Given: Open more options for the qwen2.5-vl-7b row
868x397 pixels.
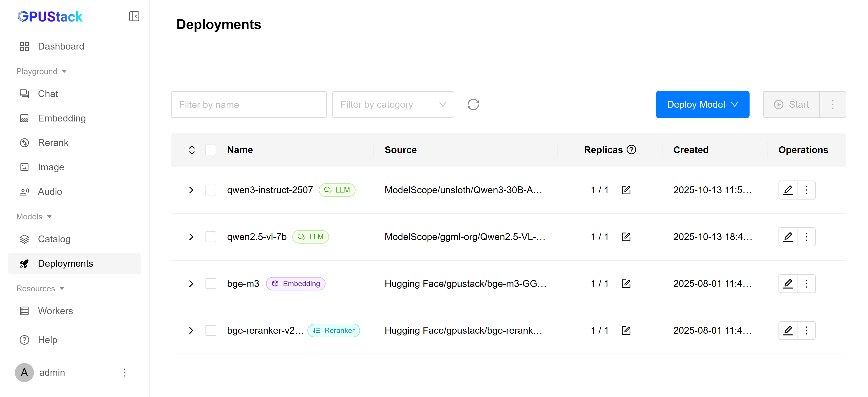Looking at the screenshot, I should coord(806,237).
